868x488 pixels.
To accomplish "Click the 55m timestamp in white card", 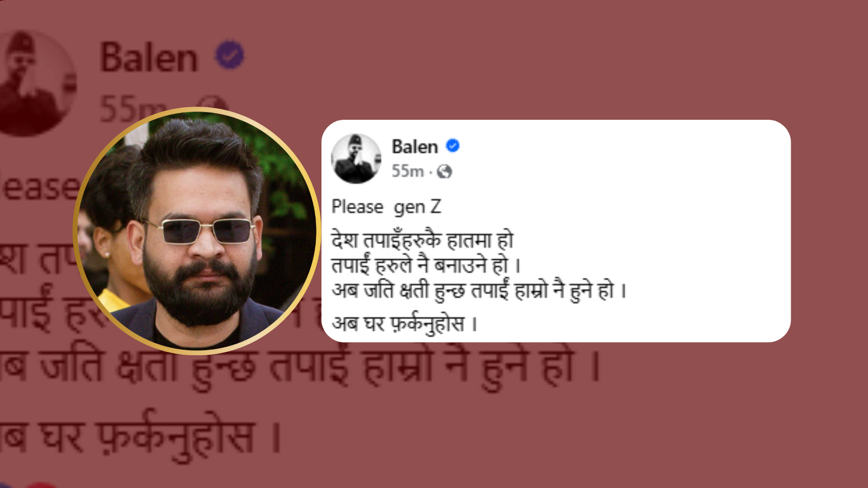I will tap(407, 171).
